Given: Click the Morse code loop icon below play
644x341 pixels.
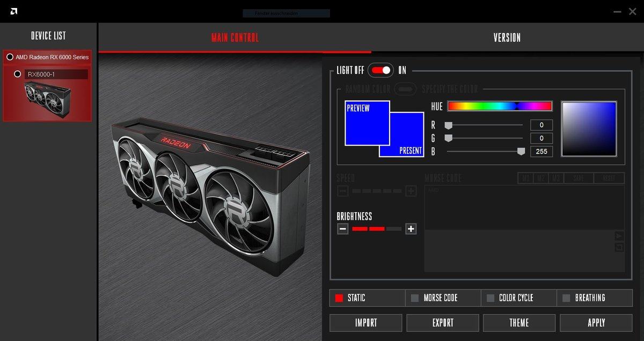Looking at the screenshot, I should [x=619, y=247].
